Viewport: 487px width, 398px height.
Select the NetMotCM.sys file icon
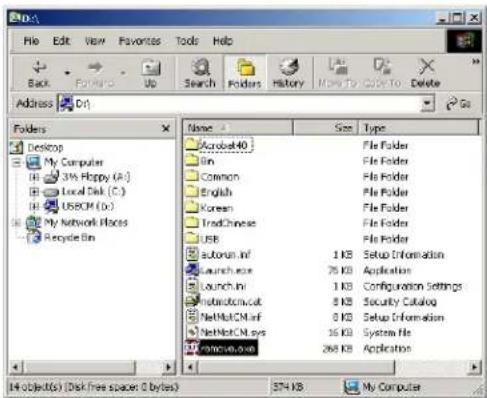[x=192, y=332]
